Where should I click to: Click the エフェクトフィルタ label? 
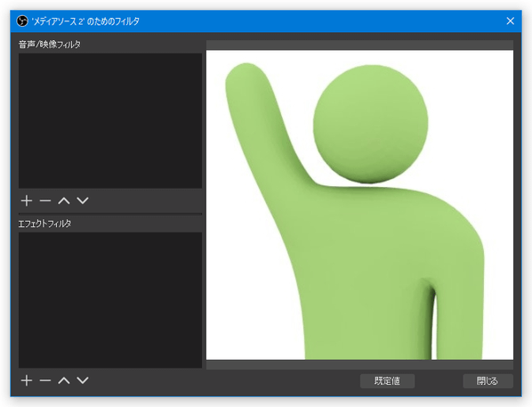click(x=44, y=224)
